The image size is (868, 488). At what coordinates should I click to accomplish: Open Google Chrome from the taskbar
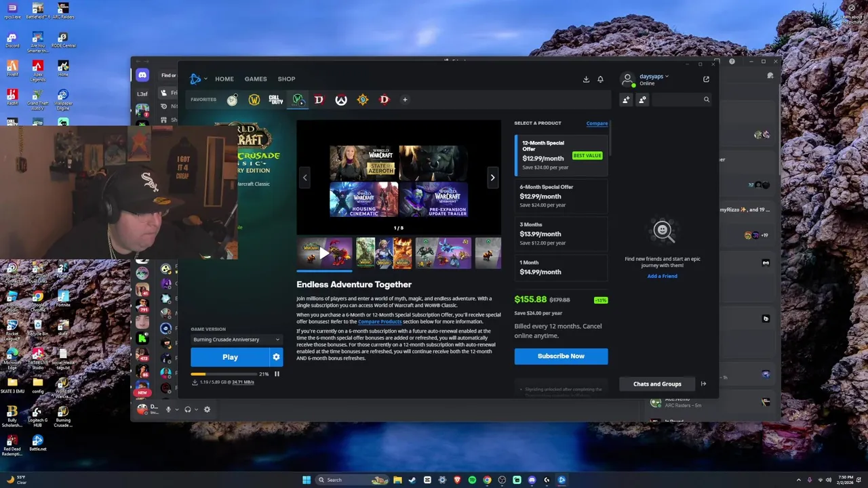pos(487,480)
